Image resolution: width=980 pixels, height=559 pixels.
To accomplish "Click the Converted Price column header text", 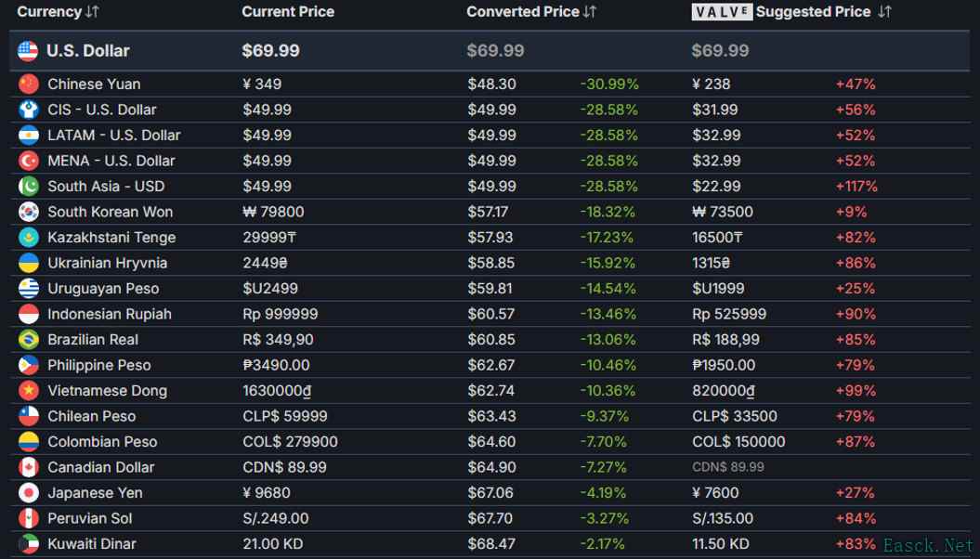I will tap(523, 12).
